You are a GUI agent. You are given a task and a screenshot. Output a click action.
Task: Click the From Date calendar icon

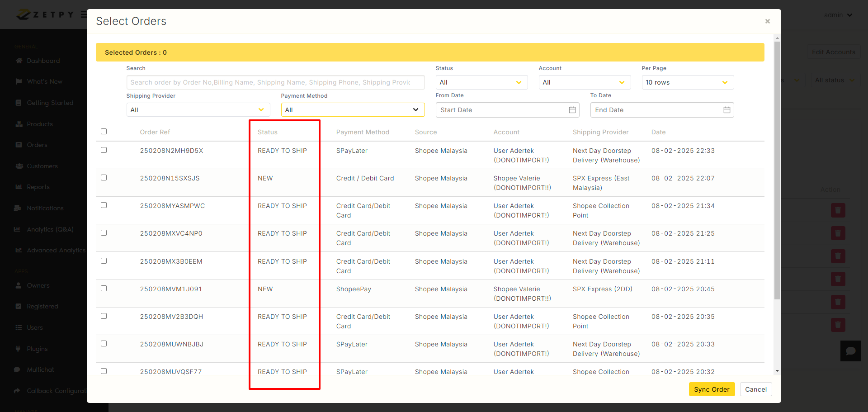[x=572, y=110]
